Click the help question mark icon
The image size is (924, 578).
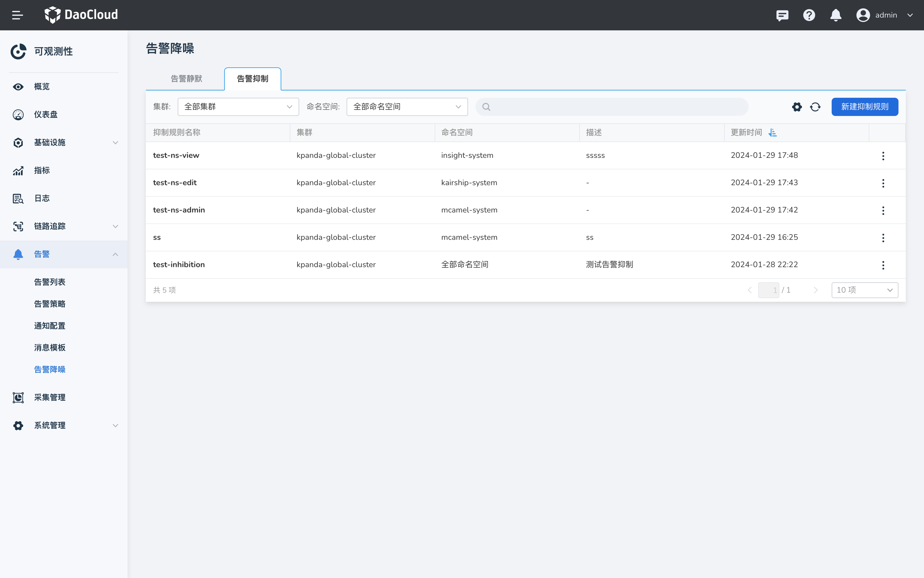point(809,15)
